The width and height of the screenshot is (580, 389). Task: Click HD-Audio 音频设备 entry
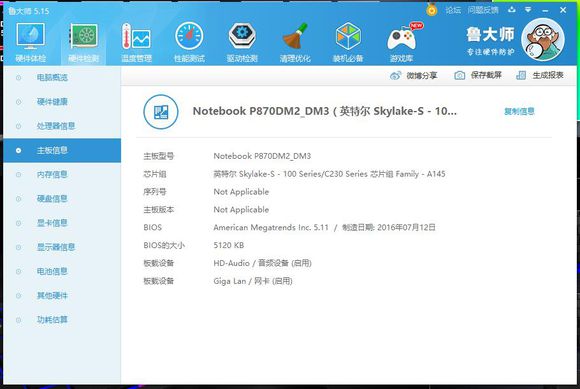coord(262,263)
